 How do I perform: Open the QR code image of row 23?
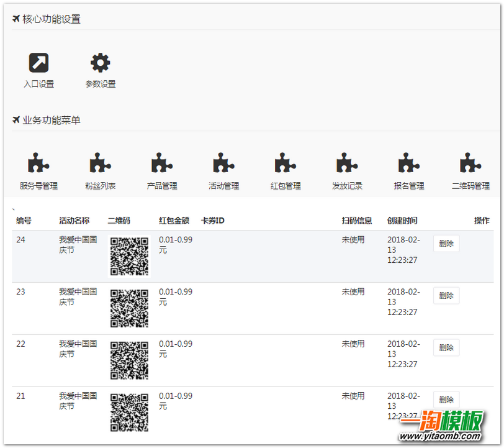point(129,308)
